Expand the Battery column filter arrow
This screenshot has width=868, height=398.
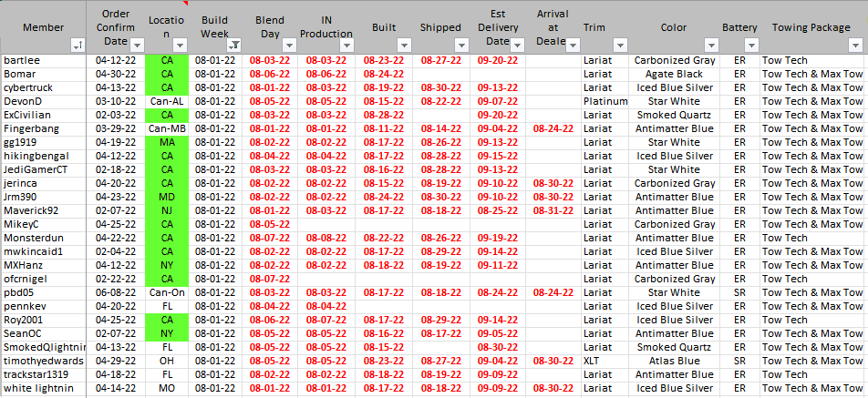(x=750, y=44)
